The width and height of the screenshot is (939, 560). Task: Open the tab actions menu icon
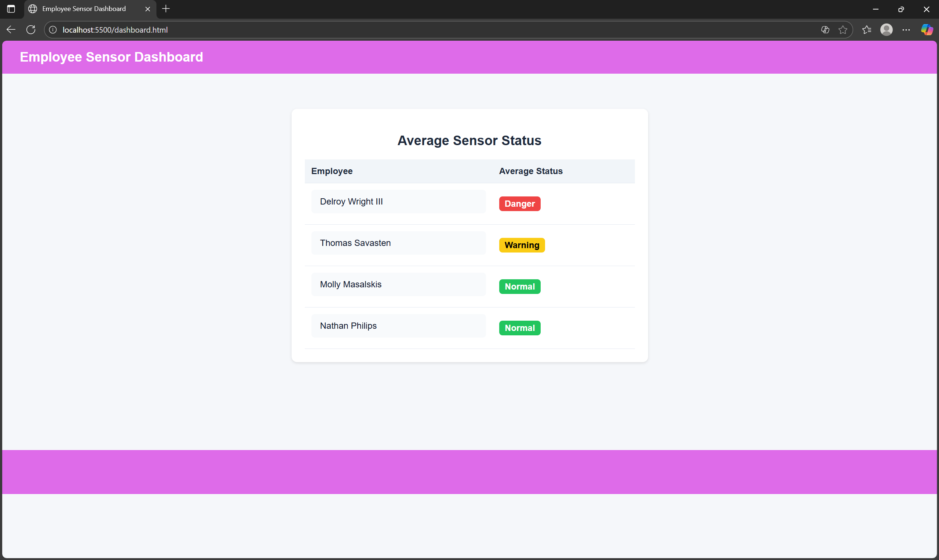pos(11,9)
